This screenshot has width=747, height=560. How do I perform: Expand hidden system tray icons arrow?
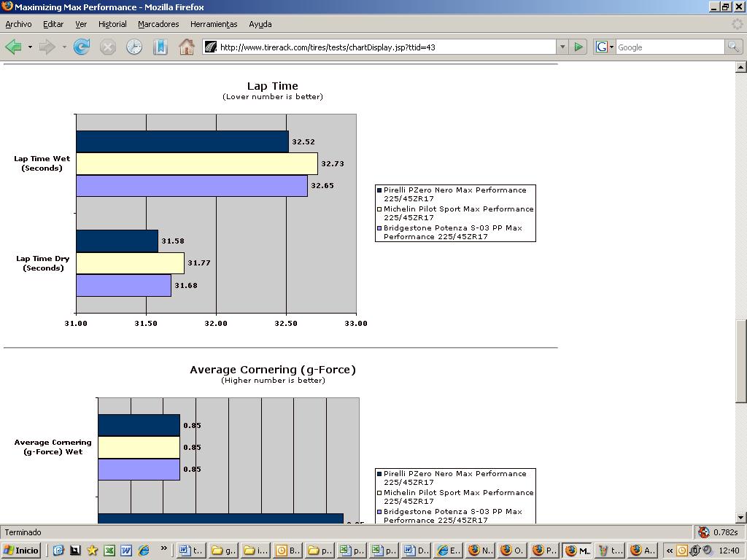point(669,551)
